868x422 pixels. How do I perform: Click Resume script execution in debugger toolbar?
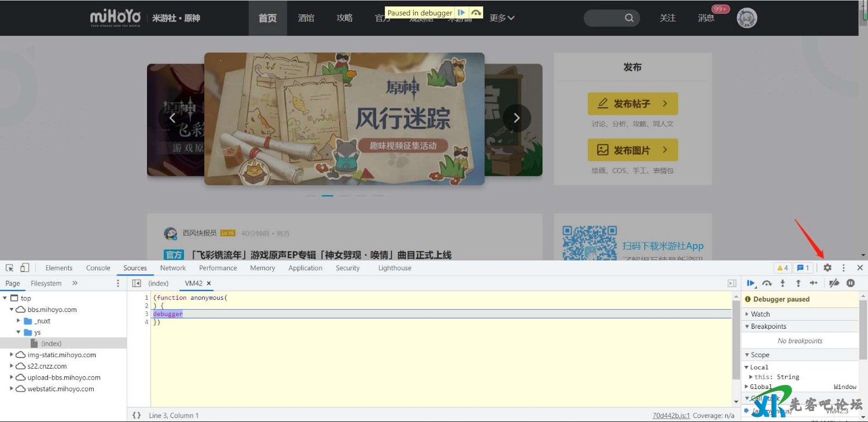[751, 283]
